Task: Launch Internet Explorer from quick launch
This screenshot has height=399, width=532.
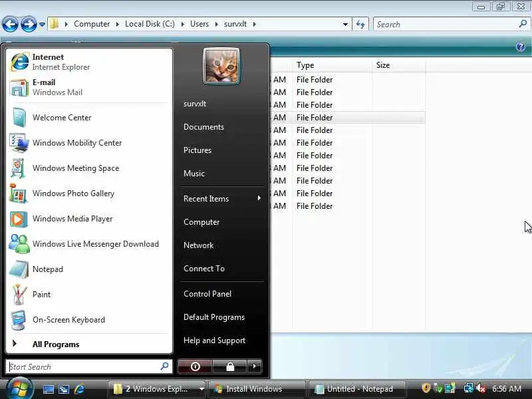Action: [79, 389]
